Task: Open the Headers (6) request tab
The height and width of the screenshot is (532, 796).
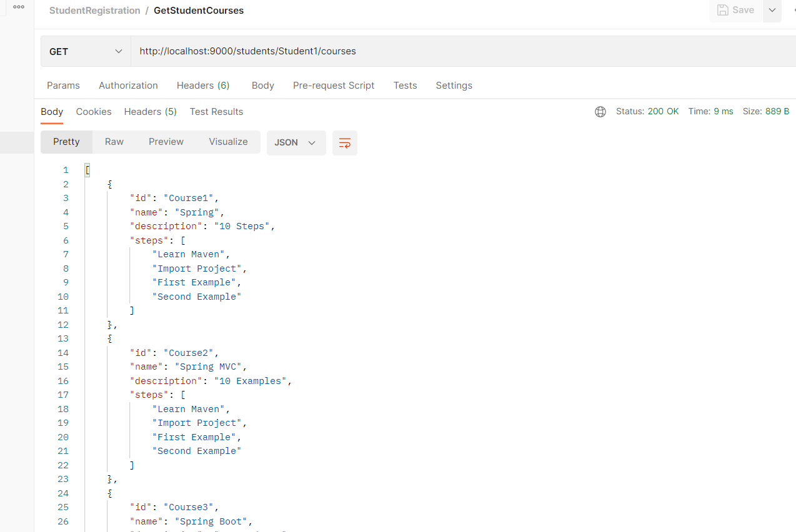Action: click(202, 86)
